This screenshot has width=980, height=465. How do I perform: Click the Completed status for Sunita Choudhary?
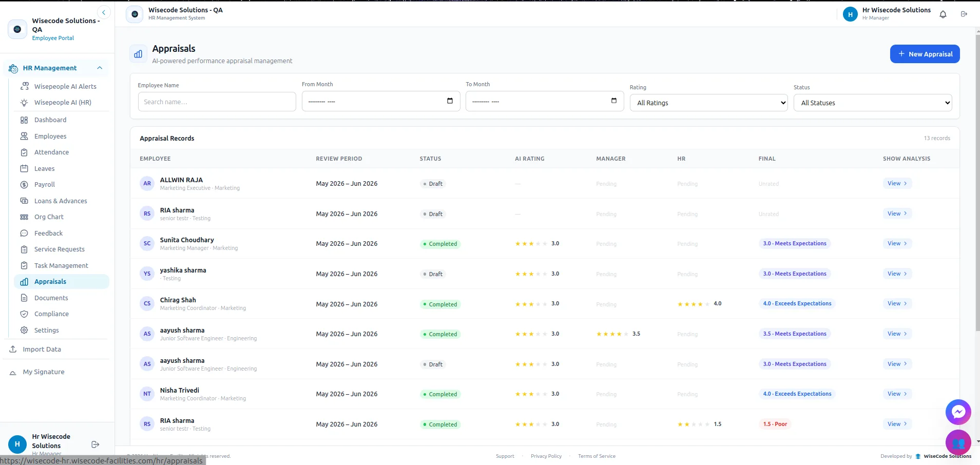440,244
